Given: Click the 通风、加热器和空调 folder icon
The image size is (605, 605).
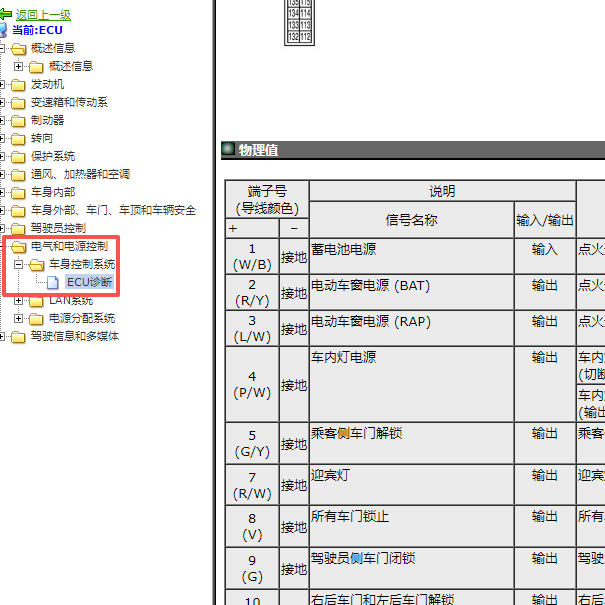Looking at the screenshot, I should [x=18, y=175].
